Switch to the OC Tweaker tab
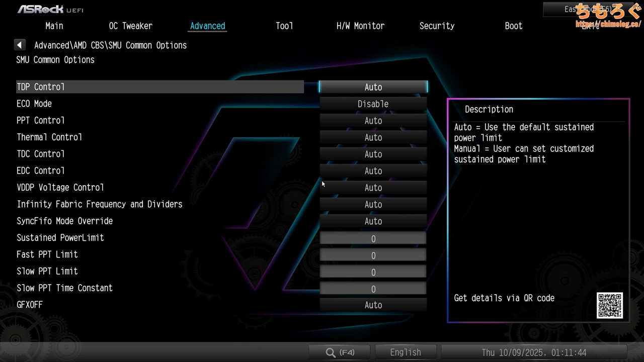 coord(130,26)
